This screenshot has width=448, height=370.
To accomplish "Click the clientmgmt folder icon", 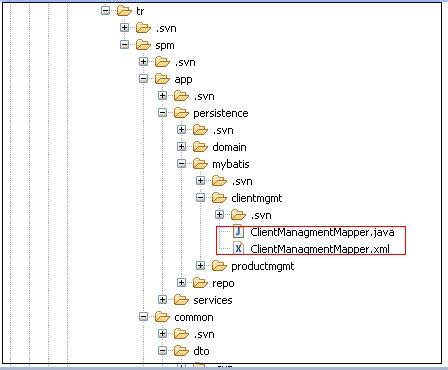I will (x=219, y=198).
